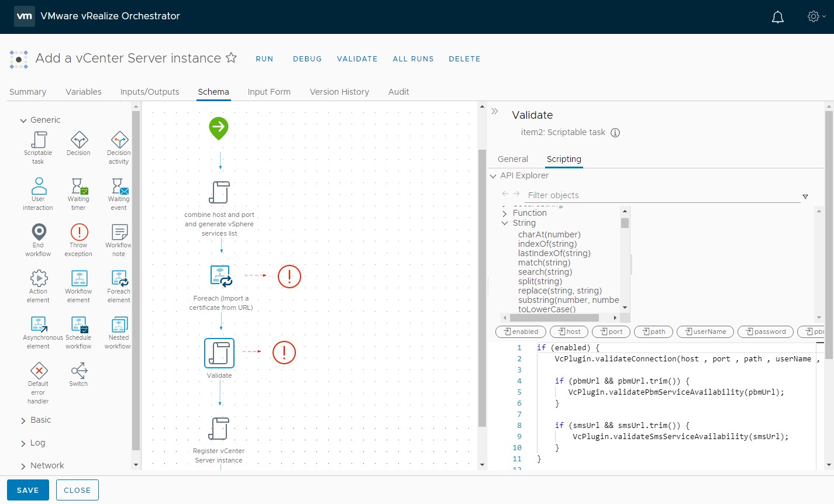Choose the Waiting timer element

point(79,187)
